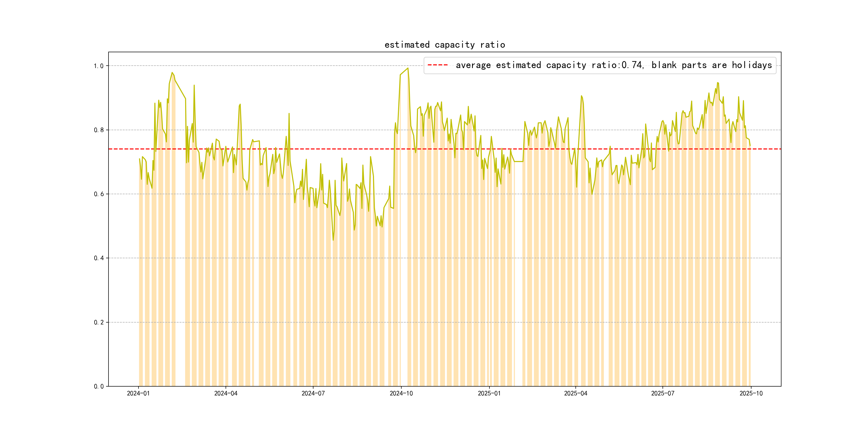Click the 2025-01 x-axis label
The image size is (868, 434).
[x=489, y=394]
